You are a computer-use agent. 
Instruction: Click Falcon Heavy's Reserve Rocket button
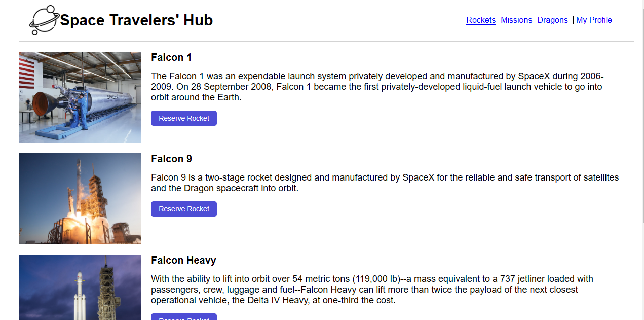tap(184, 317)
